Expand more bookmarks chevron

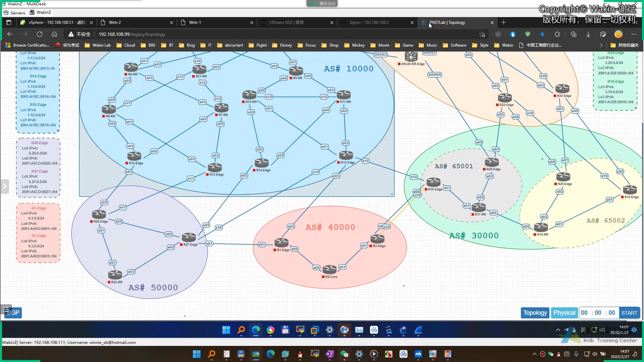coord(601,45)
